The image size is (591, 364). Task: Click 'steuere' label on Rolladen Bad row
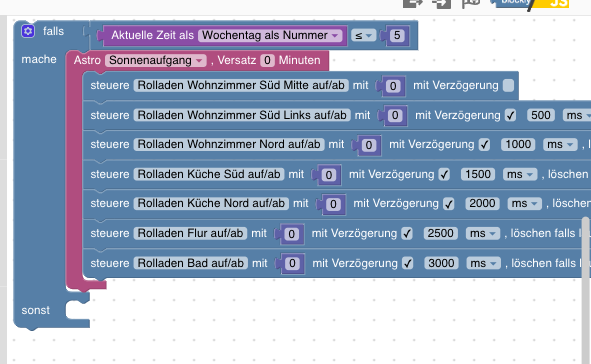pyautogui.click(x=110, y=263)
